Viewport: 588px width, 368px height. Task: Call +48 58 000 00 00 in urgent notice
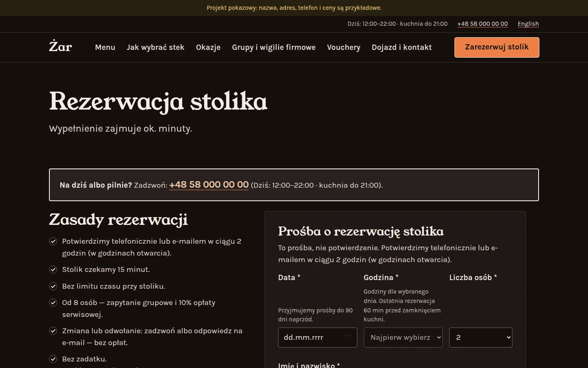pos(209,185)
